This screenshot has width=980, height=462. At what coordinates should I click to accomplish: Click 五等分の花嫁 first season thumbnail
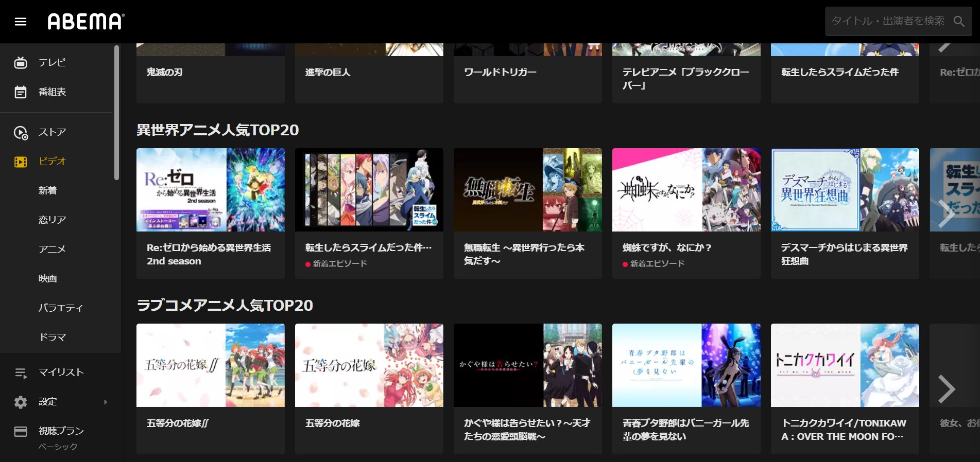369,365
